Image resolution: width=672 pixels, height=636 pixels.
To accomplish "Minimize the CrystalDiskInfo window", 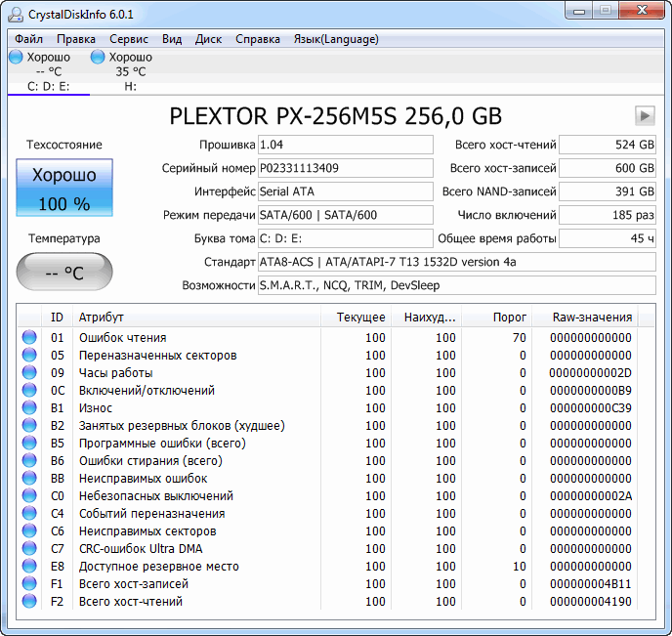I will tap(579, 11).
